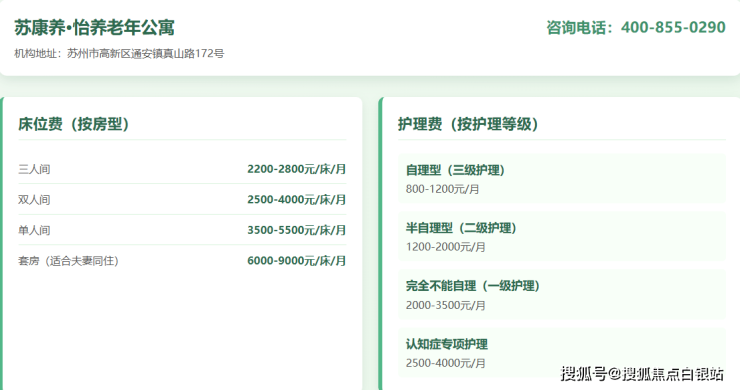Image resolution: width=740 pixels, height=390 pixels.
Task: Click the 双人间 row label
Action: coord(34,200)
